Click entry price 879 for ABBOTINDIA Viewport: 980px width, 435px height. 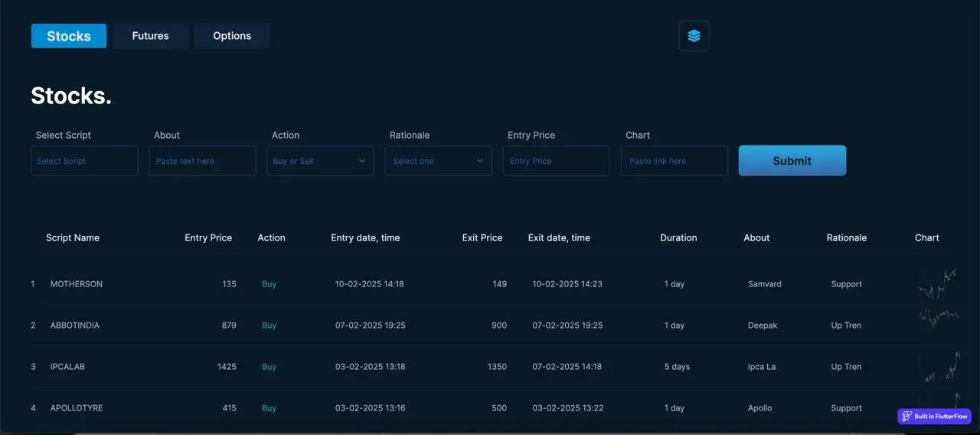(x=229, y=325)
